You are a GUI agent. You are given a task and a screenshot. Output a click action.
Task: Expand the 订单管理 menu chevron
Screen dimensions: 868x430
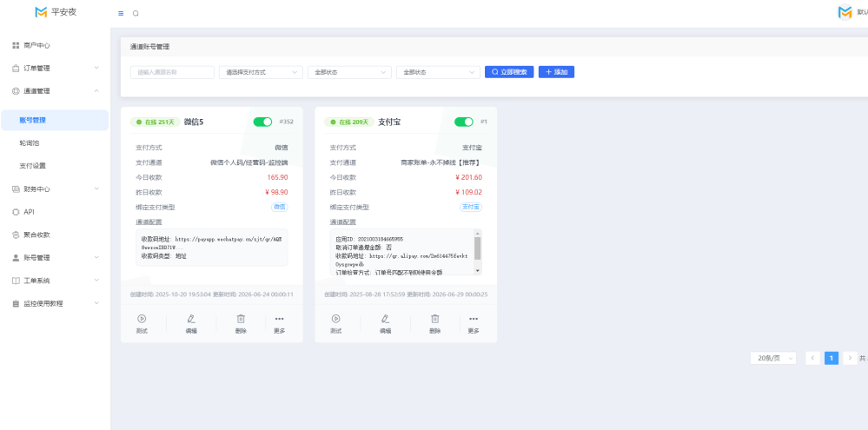[x=96, y=68]
